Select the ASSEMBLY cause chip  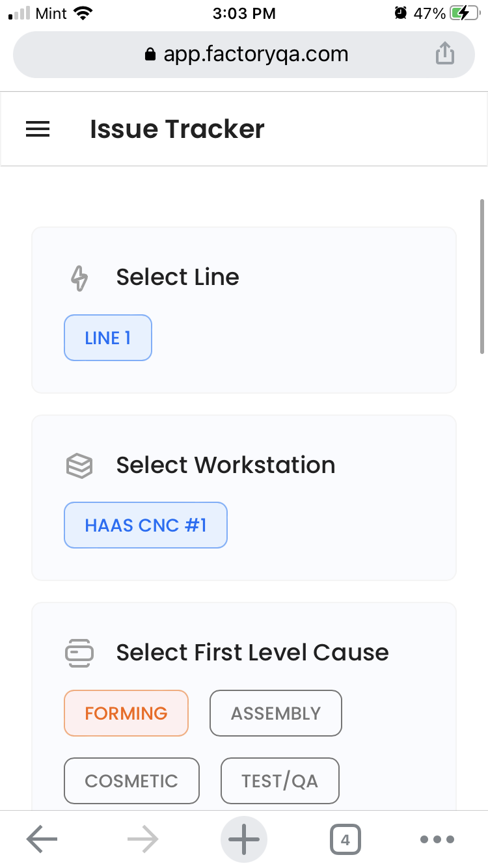pyautogui.click(x=276, y=713)
